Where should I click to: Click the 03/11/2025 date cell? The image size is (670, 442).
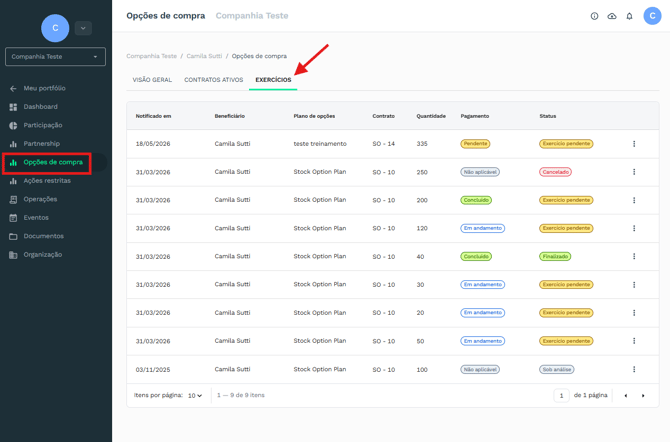(153, 369)
